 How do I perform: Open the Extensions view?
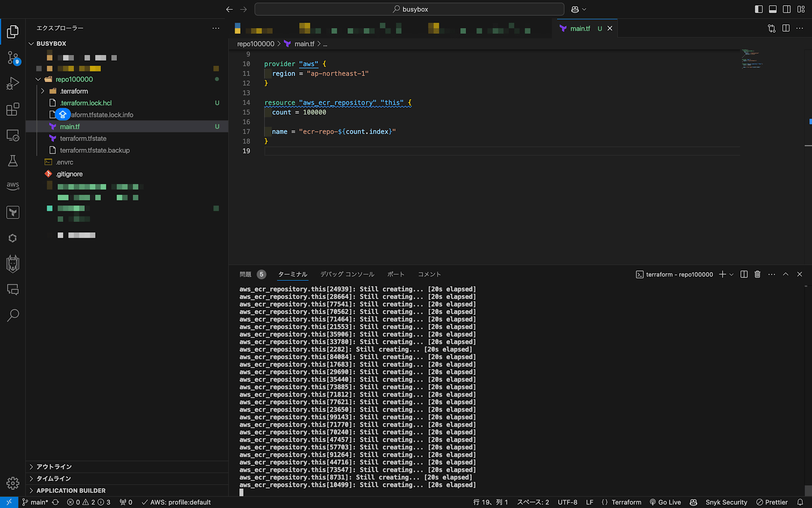pos(13,109)
